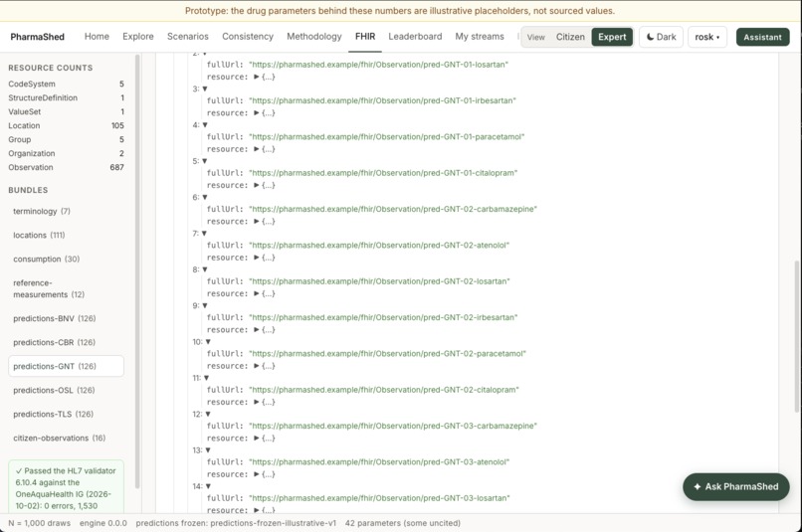Expand resource under pred-GNT-01-paracetamol

click(257, 149)
